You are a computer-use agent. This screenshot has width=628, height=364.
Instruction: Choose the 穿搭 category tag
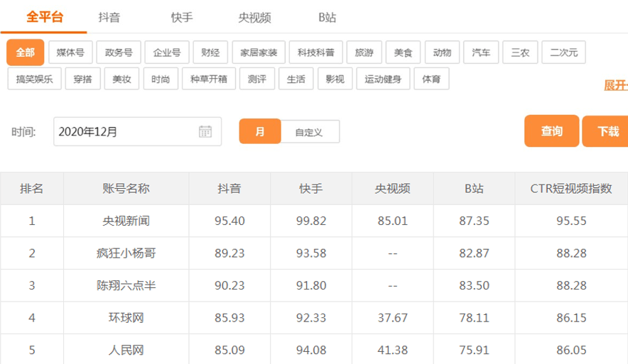tap(83, 79)
